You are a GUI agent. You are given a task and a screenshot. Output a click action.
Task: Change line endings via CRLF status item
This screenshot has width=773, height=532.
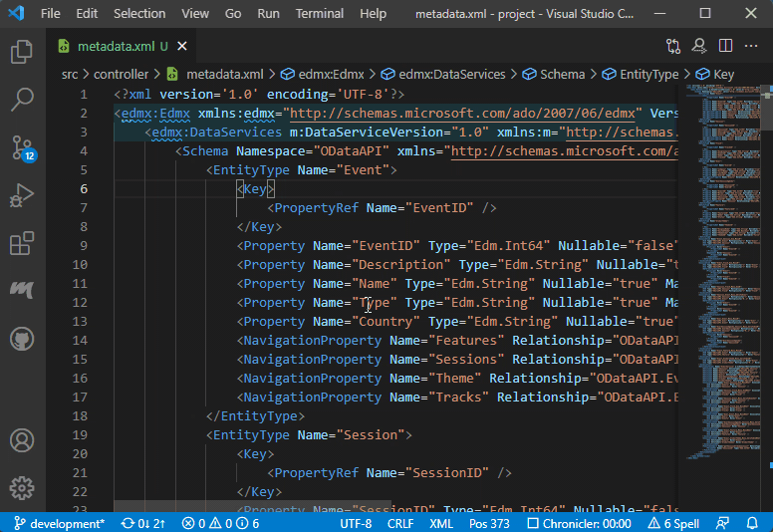click(x=400, y=523)
